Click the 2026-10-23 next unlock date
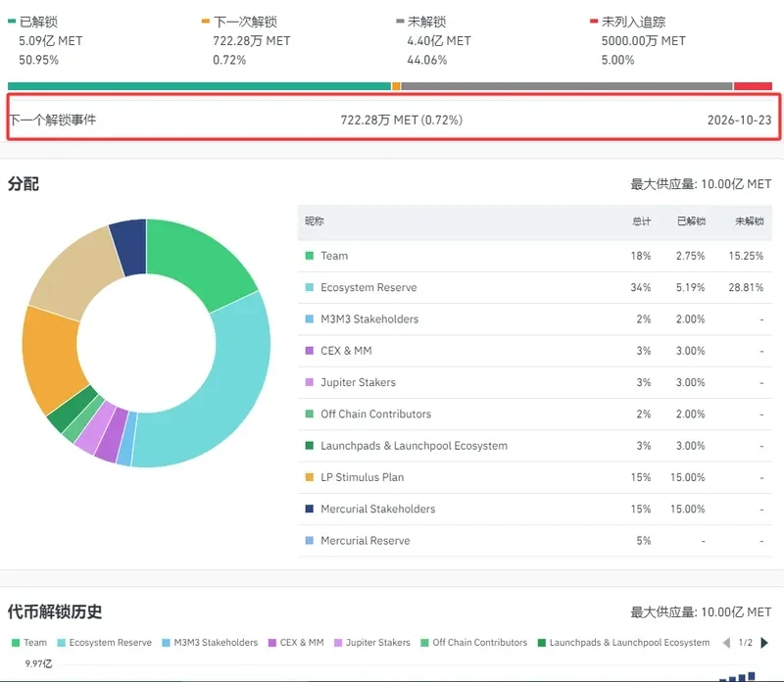784x682 pixels. (739, 120)
